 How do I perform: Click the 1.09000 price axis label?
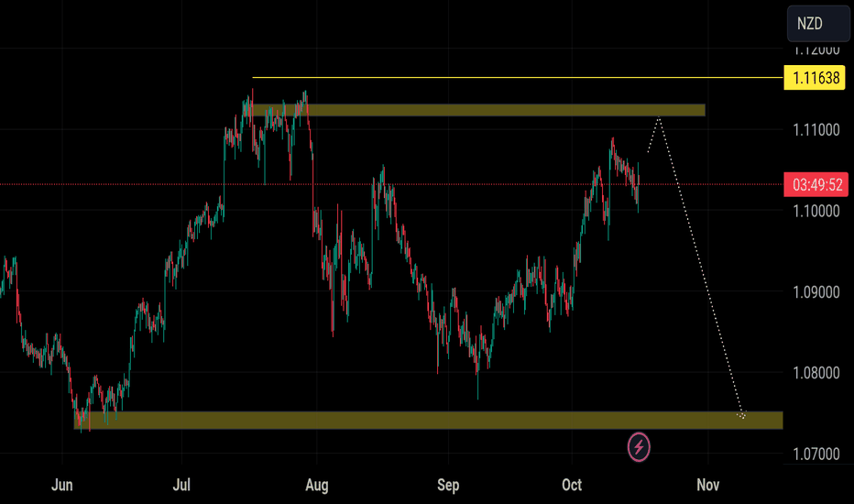click(x=816, y=292)
